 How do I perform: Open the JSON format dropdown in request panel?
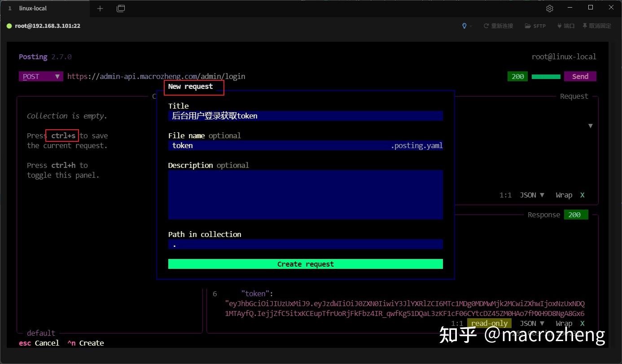531,195
